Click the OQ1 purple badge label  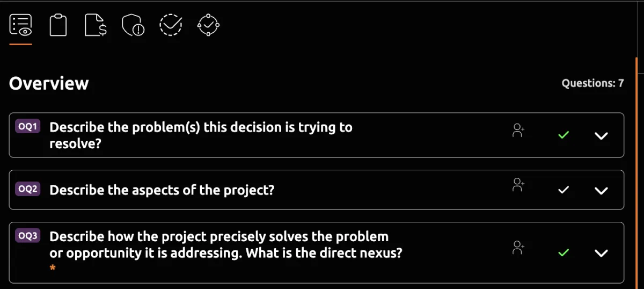pos(28,126)
